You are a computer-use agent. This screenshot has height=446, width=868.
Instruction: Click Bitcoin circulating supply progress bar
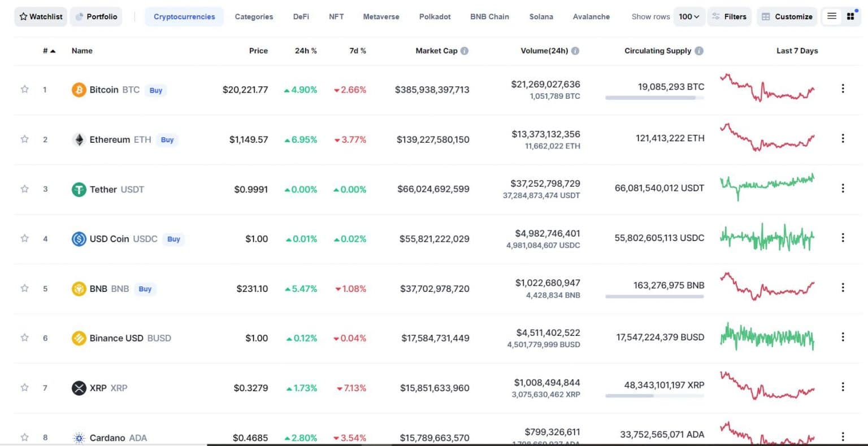click(654, 98)
